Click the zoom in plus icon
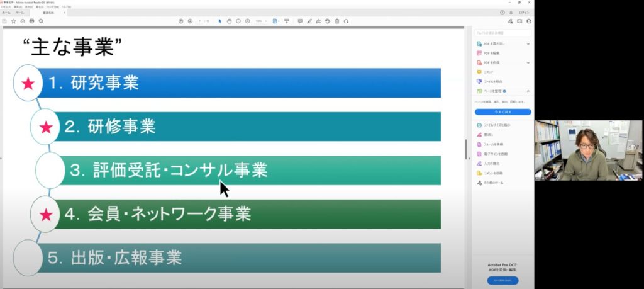 247,21
